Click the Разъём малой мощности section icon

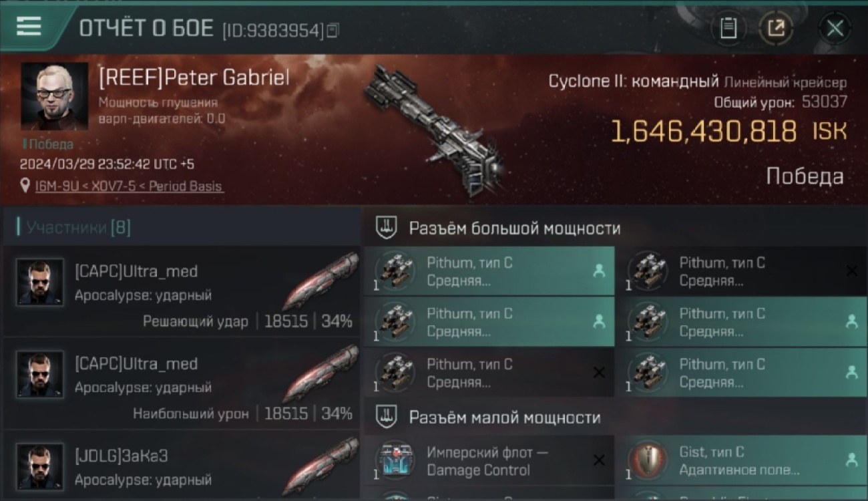387,417
